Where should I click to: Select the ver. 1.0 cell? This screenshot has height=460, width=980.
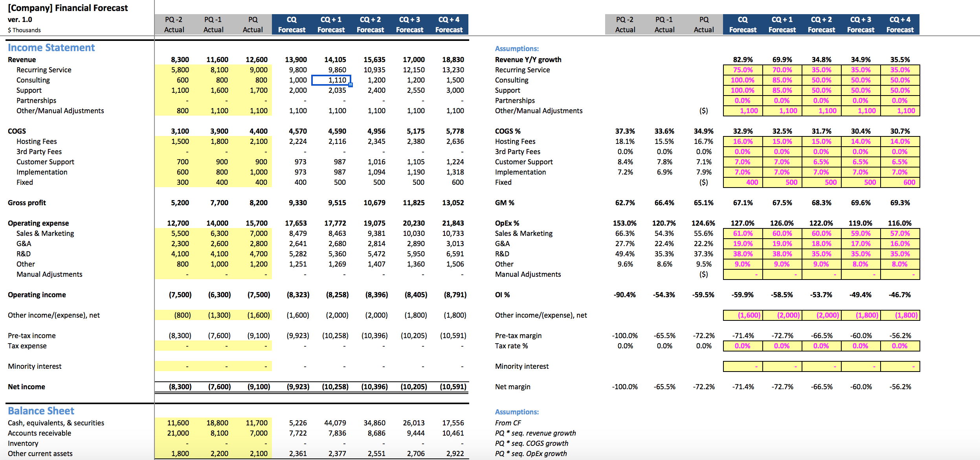[x=20, y=20]
